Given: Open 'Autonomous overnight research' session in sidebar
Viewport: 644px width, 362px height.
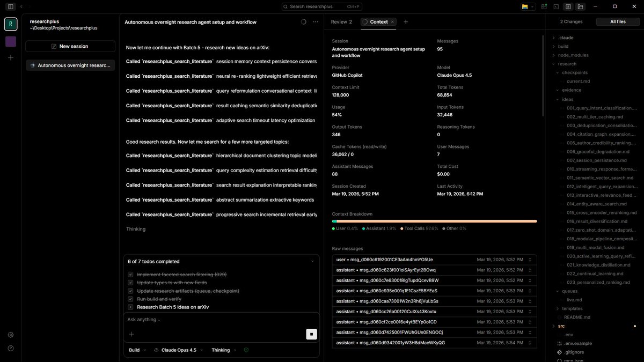Looking at the screenshot, I should click(70, 65).
